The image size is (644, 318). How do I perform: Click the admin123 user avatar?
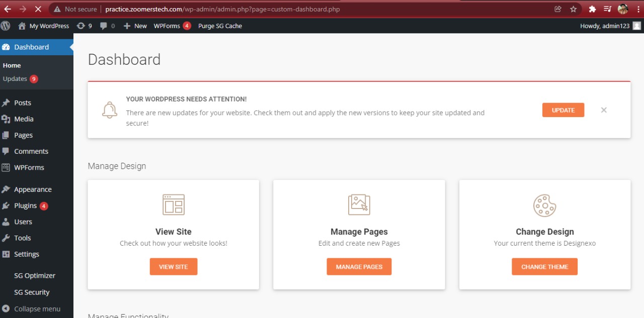point(637,26)
